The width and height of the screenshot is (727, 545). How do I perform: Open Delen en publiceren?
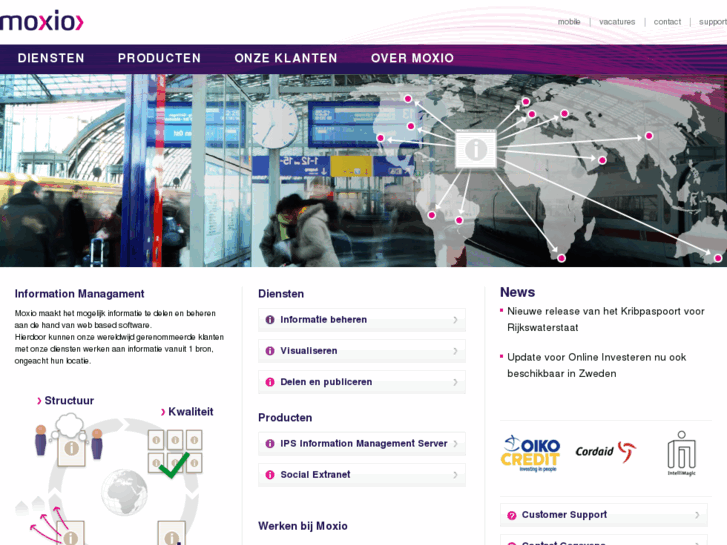pyautogui.click(x=362, y=382)
